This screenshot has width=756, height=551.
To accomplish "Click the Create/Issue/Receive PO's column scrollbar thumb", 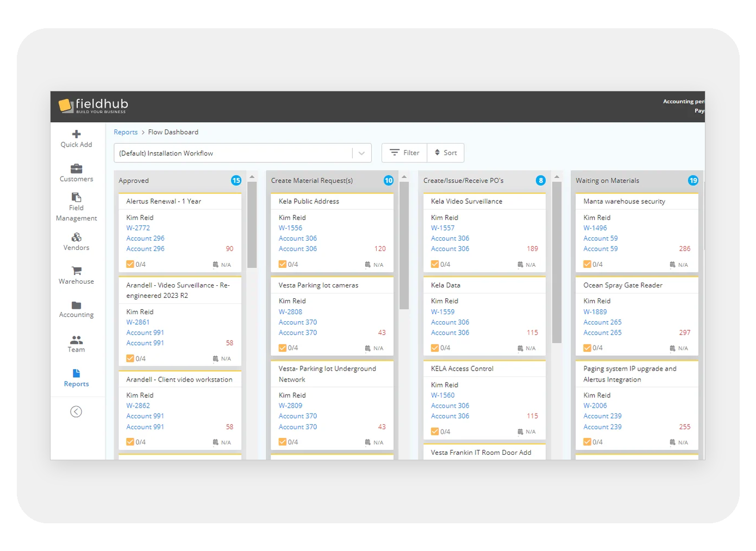I will point(557,262).
